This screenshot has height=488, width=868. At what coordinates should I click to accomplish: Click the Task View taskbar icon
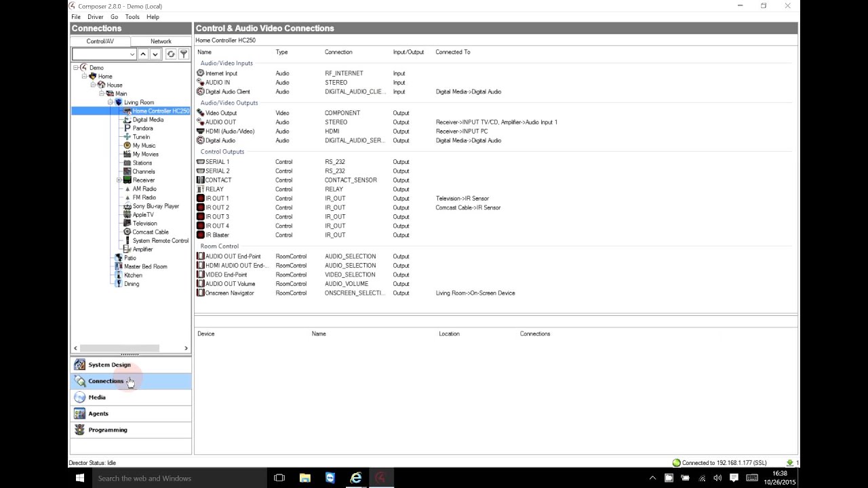pos(279,478)
